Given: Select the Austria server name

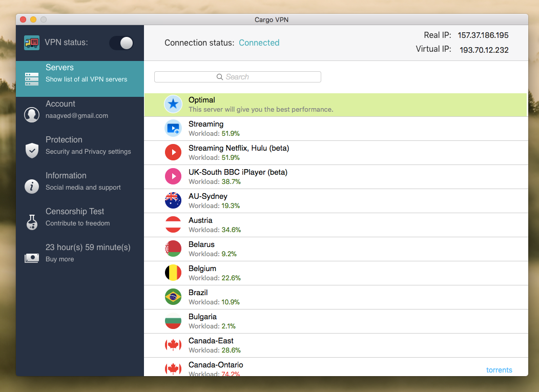Looking at the screenshot, I should click(200, 220).
